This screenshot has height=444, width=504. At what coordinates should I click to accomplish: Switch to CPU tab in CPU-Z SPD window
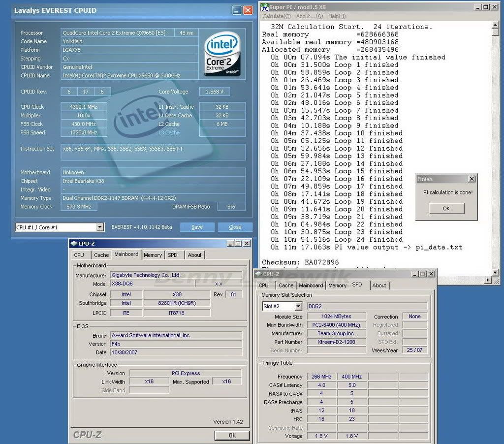point(264,285)
